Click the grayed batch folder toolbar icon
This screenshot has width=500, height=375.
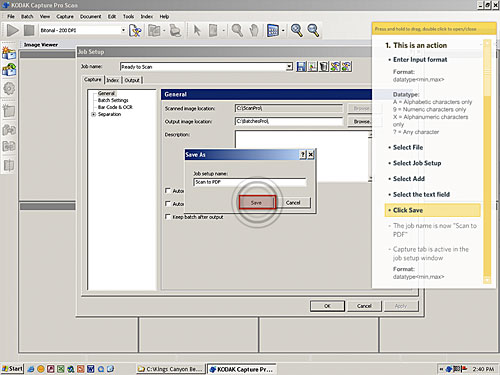(x=154, y=31)
